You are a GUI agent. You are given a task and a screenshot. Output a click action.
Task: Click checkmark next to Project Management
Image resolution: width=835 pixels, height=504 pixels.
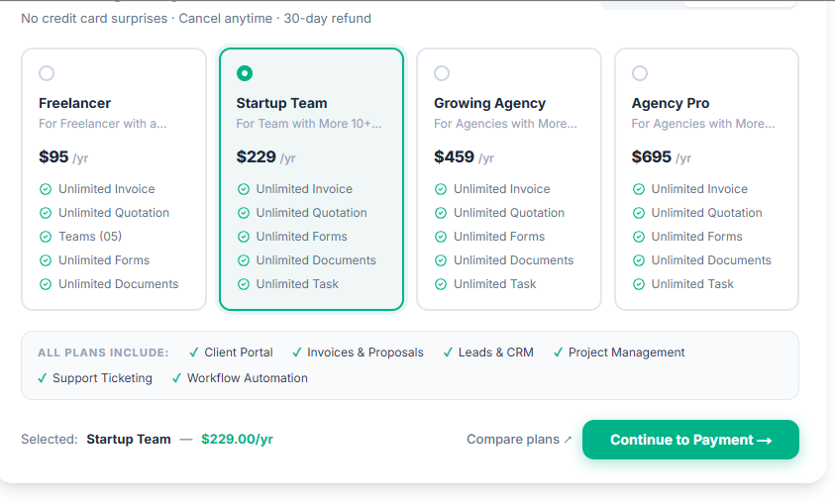coord(558,353)
